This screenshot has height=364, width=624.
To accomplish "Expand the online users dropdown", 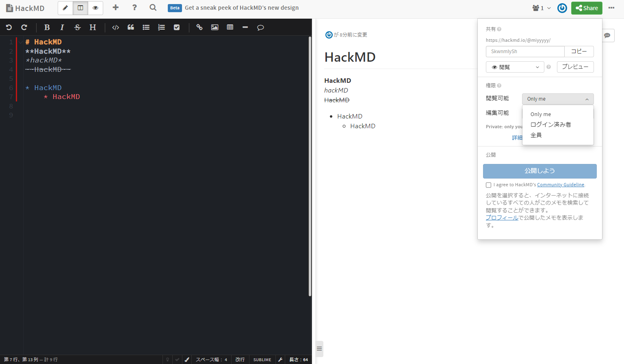I will tap(541, 8).
